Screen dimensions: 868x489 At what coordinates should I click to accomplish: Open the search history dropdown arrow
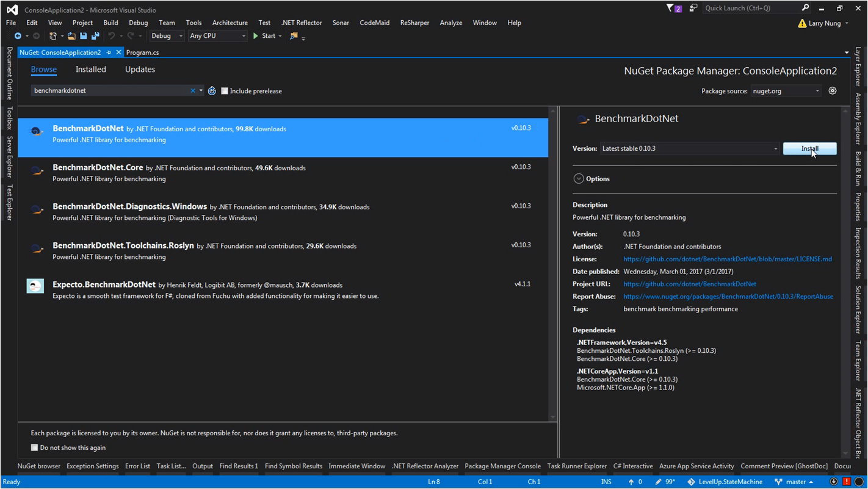click(201, 91)
